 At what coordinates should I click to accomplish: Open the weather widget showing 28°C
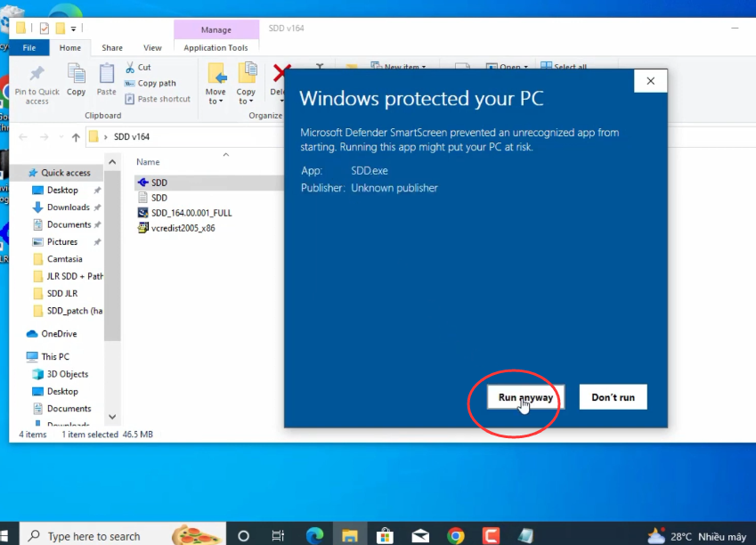pos(696,536)
